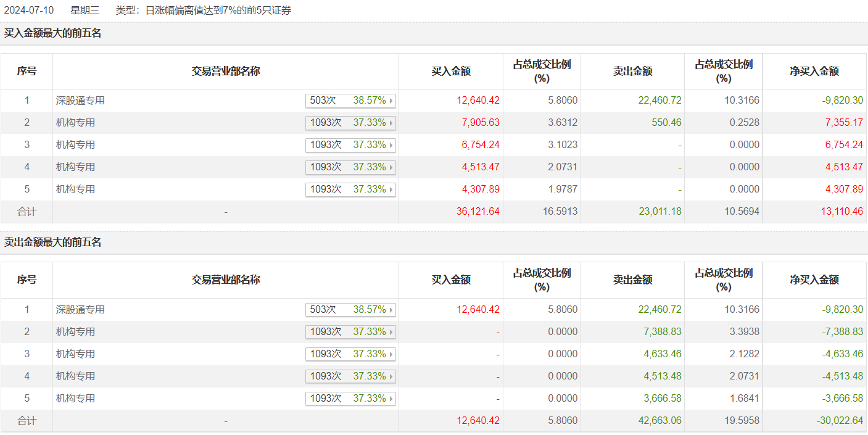Click arrow icon in top-sellers table row 4
This screenshot has height=435, width=868.
coord(391,376)
